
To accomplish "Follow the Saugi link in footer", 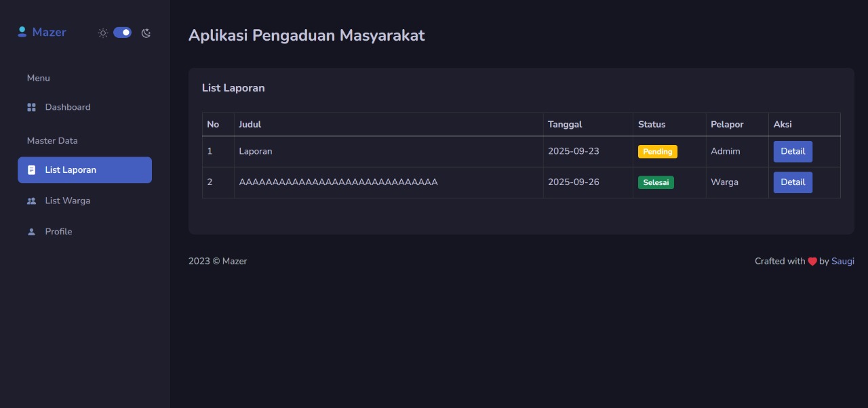I will [x=843, y=261].
